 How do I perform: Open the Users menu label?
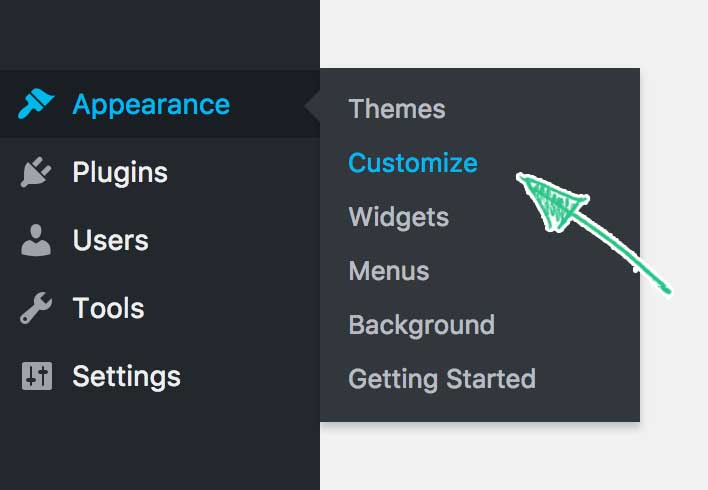[111, 240]
